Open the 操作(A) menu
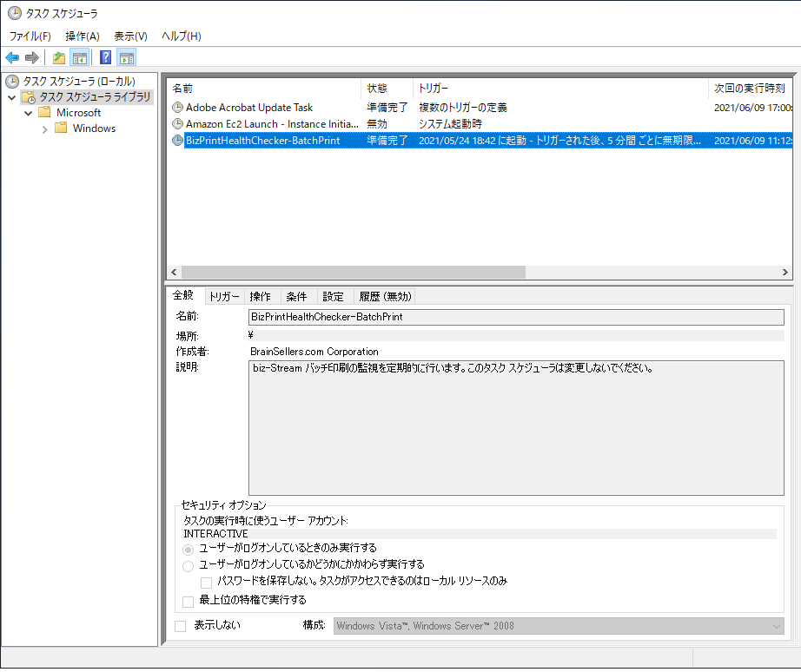This screenshot has width=801, height=672. coord(83,36)
